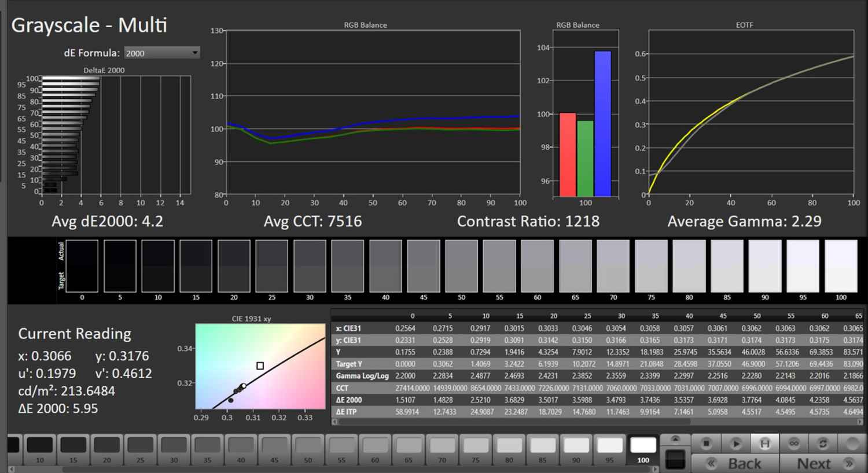Select the 50 percent gray patch button
This screenshot has height=473, width=868.
coord(308,450)
